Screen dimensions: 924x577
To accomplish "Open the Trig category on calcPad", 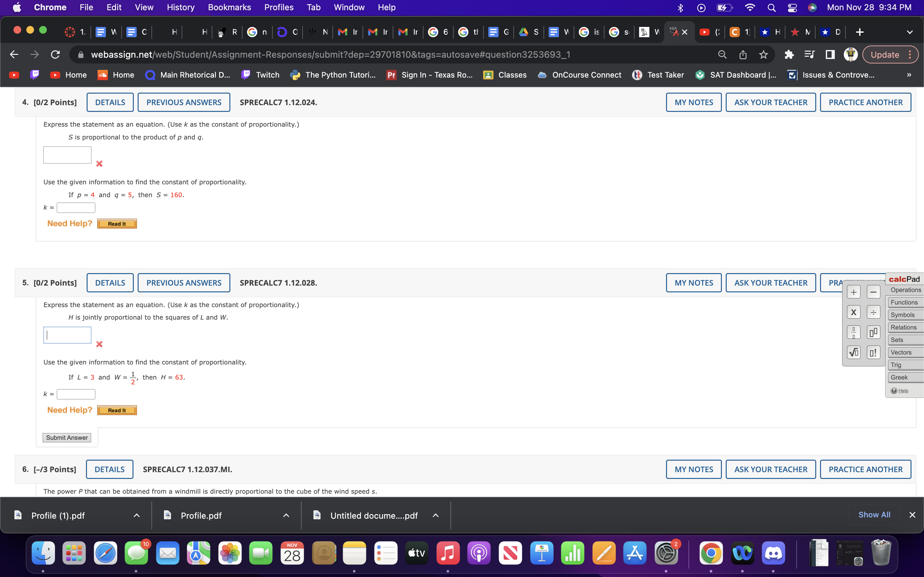I will [x=896, y=365].
